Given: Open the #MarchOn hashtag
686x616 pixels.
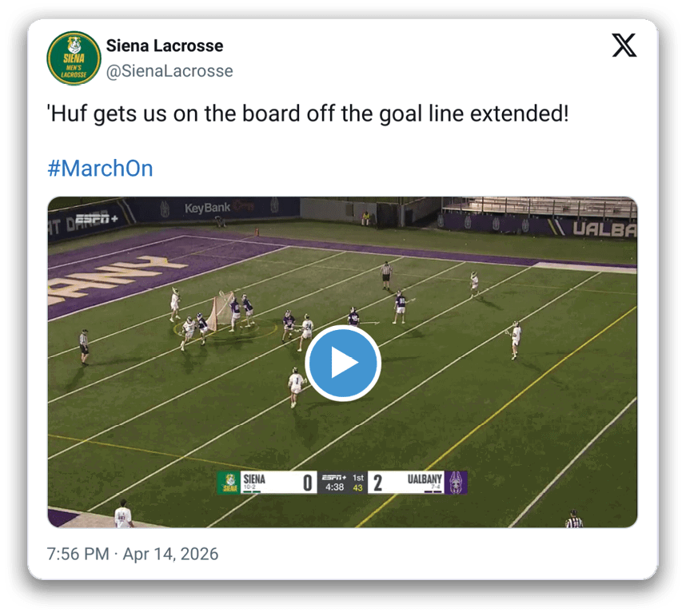Looking at the screenshot, I should tap(100, 169).
